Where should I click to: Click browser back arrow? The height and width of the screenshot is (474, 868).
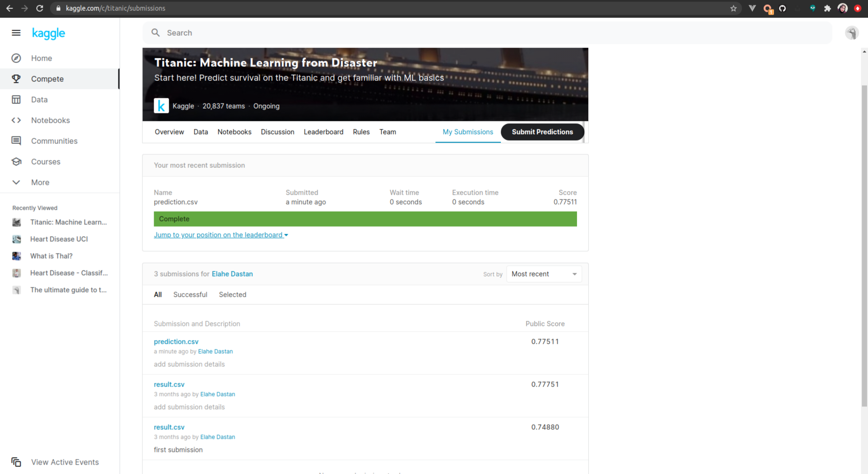(9, 8)
